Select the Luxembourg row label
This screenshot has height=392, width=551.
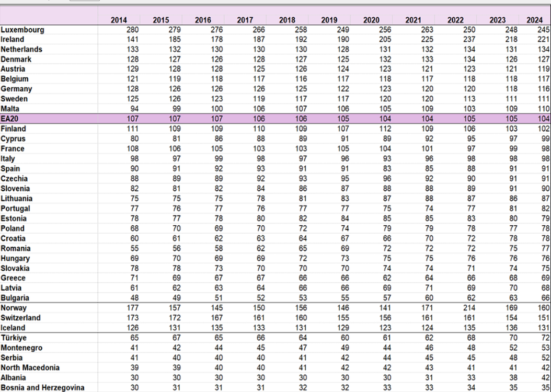(x=22, y=30)
